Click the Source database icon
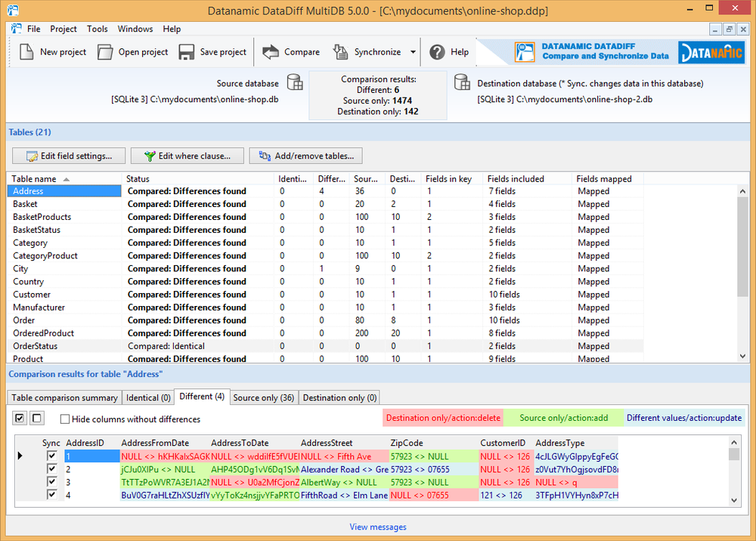756x541 pixels. coord(295,83)
